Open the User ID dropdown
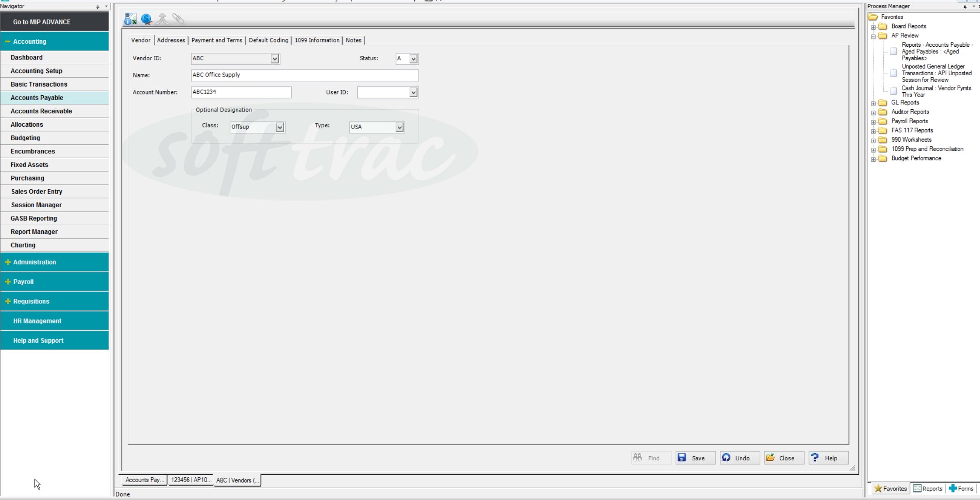 (413, 92)
